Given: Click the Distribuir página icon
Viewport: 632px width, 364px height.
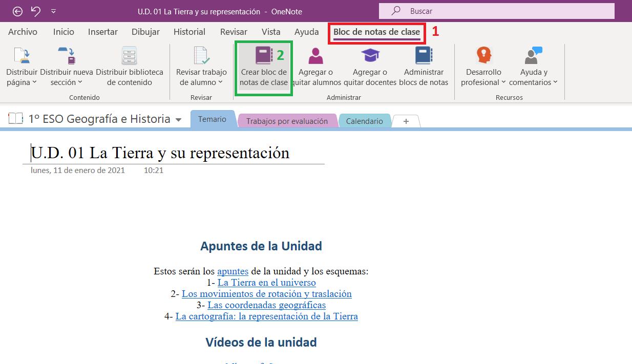Looking at the screenshot, I should pos(22,56).
